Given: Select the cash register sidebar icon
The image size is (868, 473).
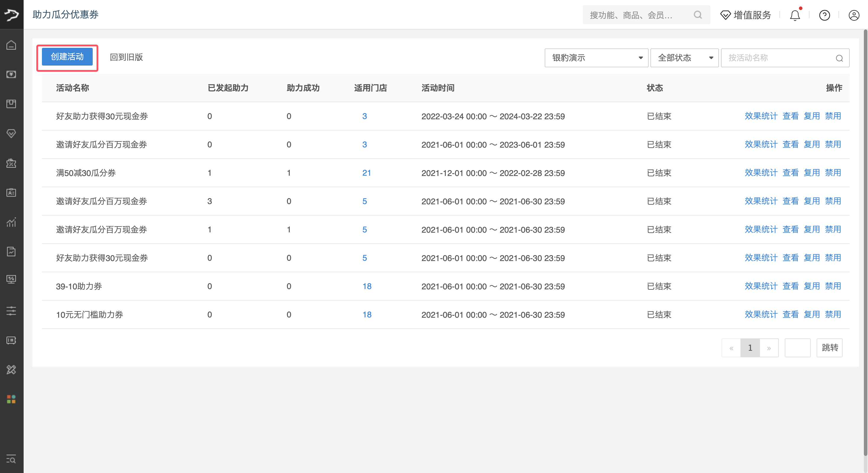Looking at the screenshot, I should [x=12, y=74].
